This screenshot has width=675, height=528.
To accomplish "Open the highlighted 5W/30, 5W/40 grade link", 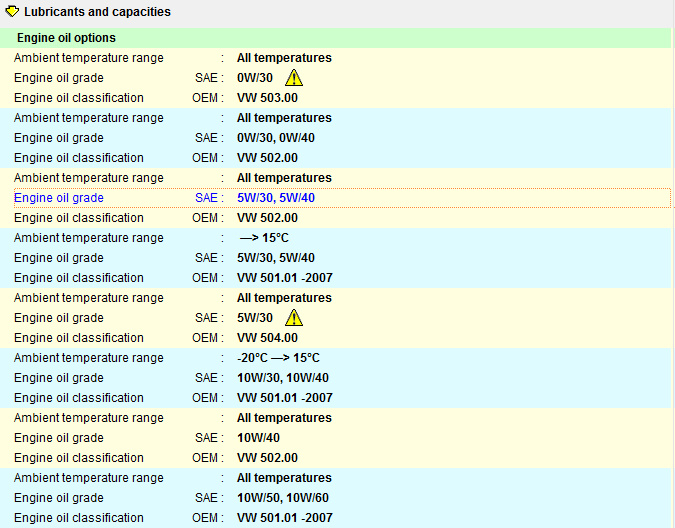I will 276,198.
